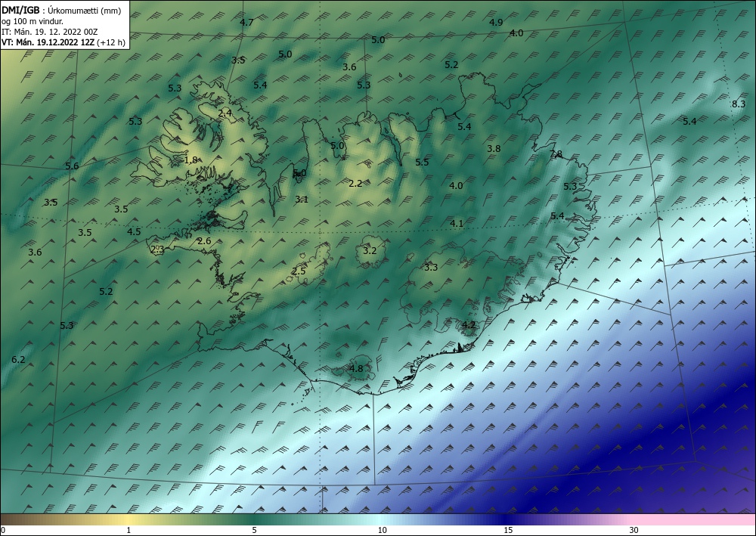
Task: Click the 5.6 value label on the map
Action: (72, 166)
